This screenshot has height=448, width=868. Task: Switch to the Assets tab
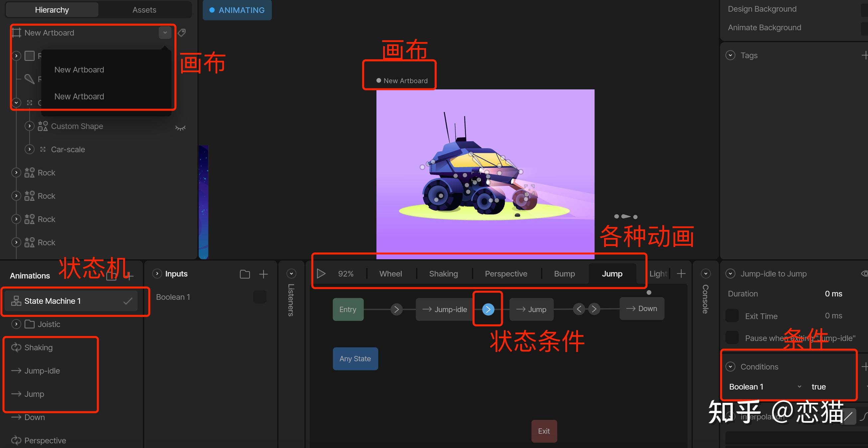[x=144, y=9]
